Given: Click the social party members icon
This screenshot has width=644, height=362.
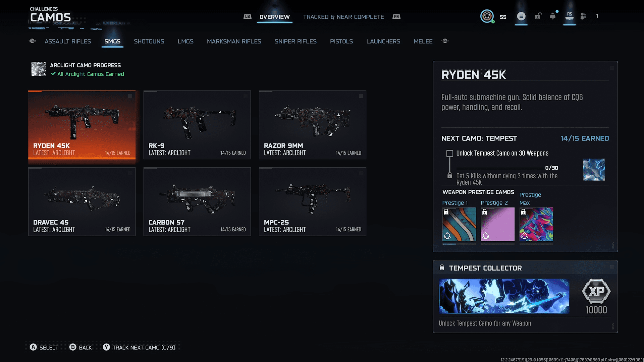Looking at the screenshot, I should (583, 16).
